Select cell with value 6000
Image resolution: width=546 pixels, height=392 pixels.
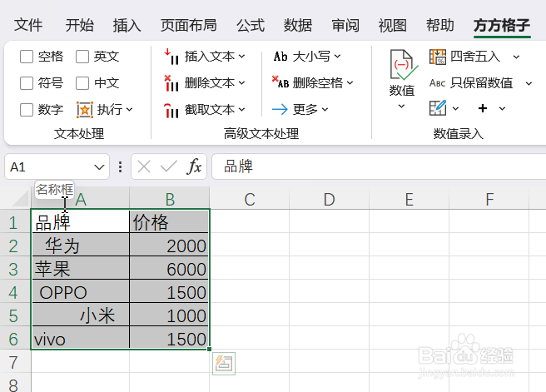169,269
